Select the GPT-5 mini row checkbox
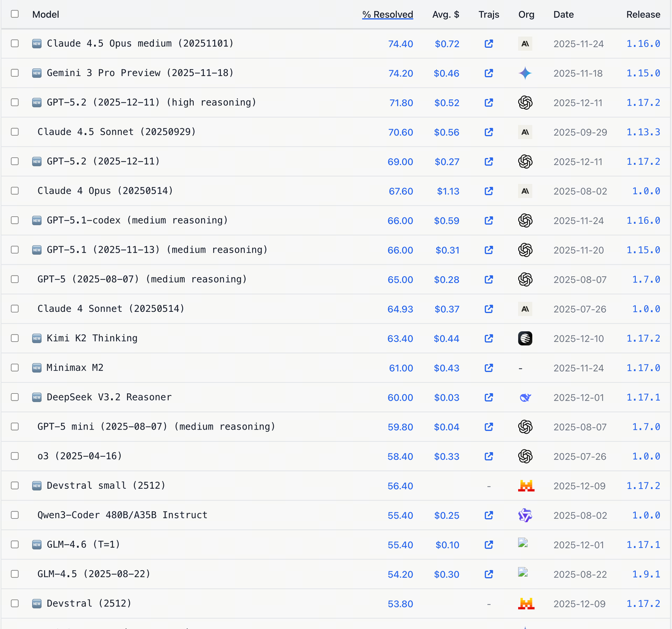This screenshot has width=672, height=629. (x=15, y=427)
